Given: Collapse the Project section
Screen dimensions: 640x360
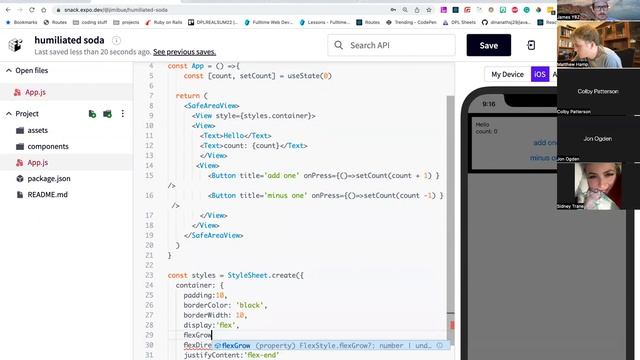Looking at the screenshot, I should click(9, 114).
